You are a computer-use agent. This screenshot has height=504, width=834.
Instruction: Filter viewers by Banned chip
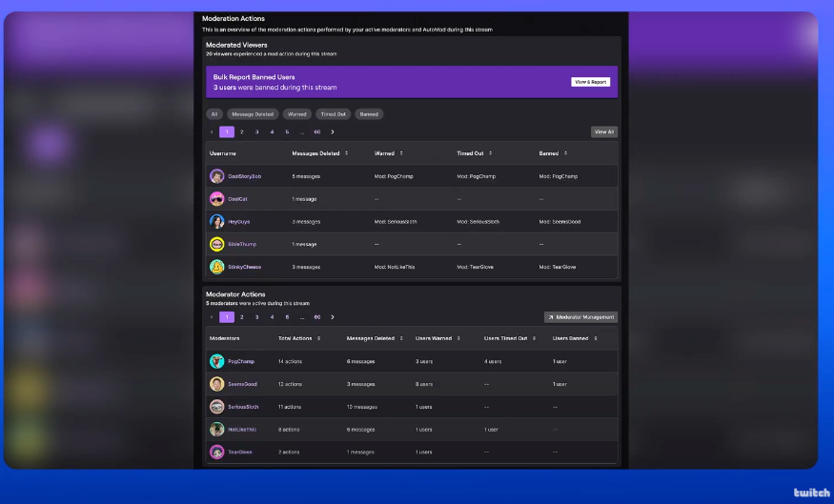(369, 114)
